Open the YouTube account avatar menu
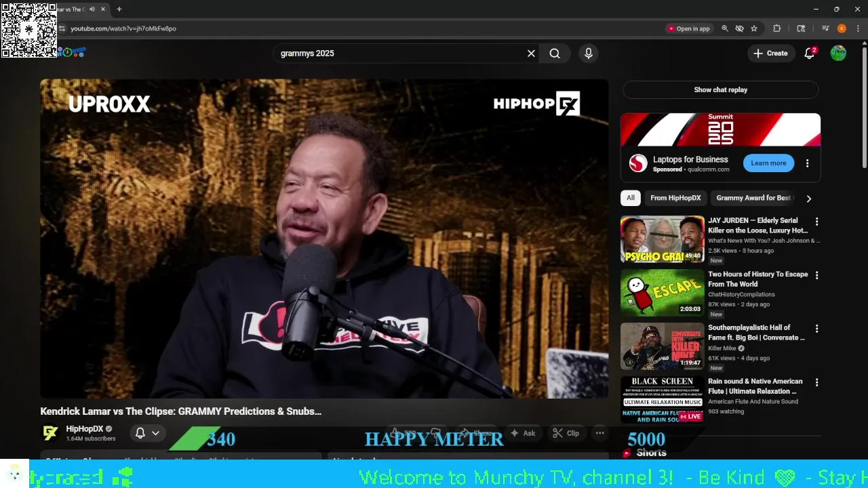Image resolution: width=868 pixels, height=488 pixels. tap(838, 54)
